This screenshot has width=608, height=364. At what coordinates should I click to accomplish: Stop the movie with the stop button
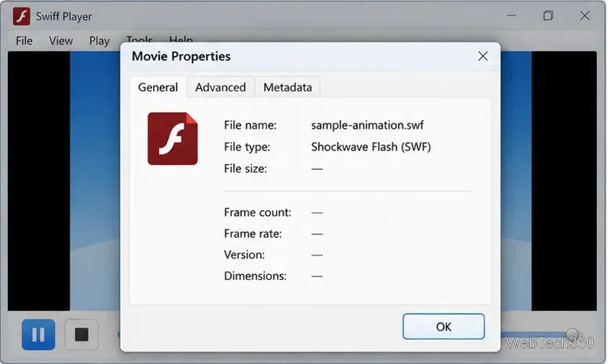81,334
